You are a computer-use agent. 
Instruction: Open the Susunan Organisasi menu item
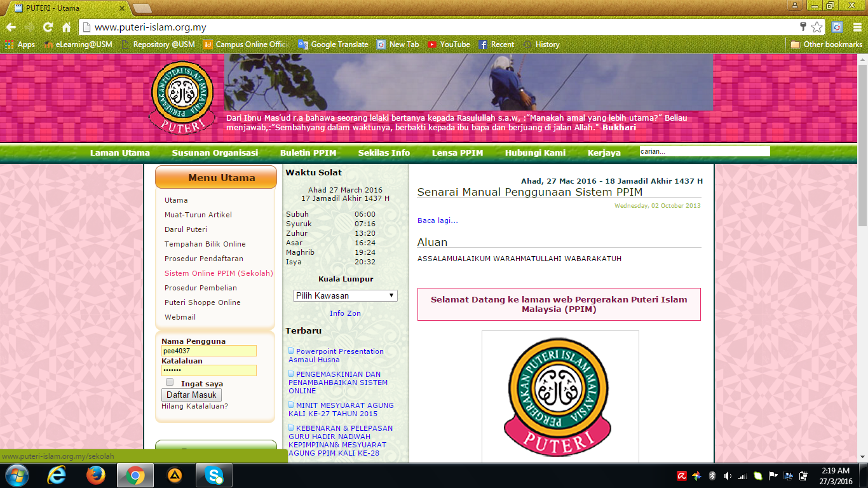pos(215,152)
